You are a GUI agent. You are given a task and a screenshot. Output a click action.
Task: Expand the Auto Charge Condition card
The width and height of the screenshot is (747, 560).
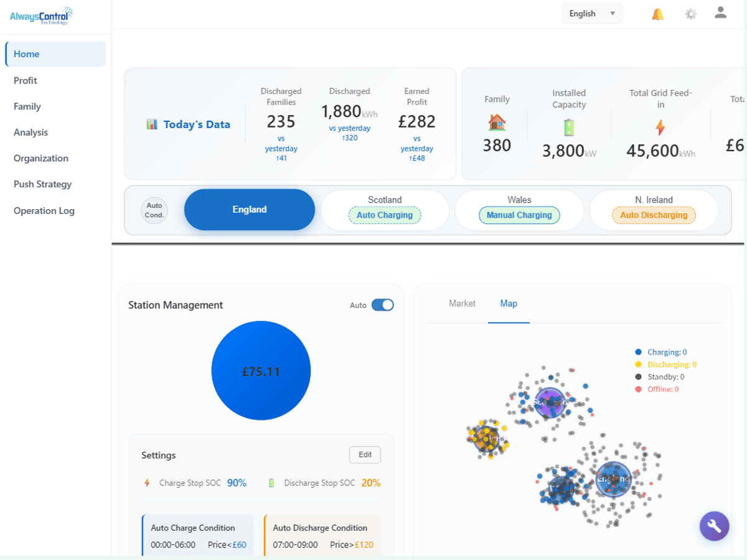198,536
